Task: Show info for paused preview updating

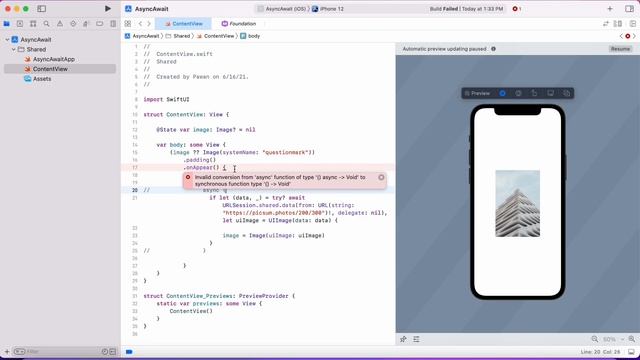Action: 493,49
